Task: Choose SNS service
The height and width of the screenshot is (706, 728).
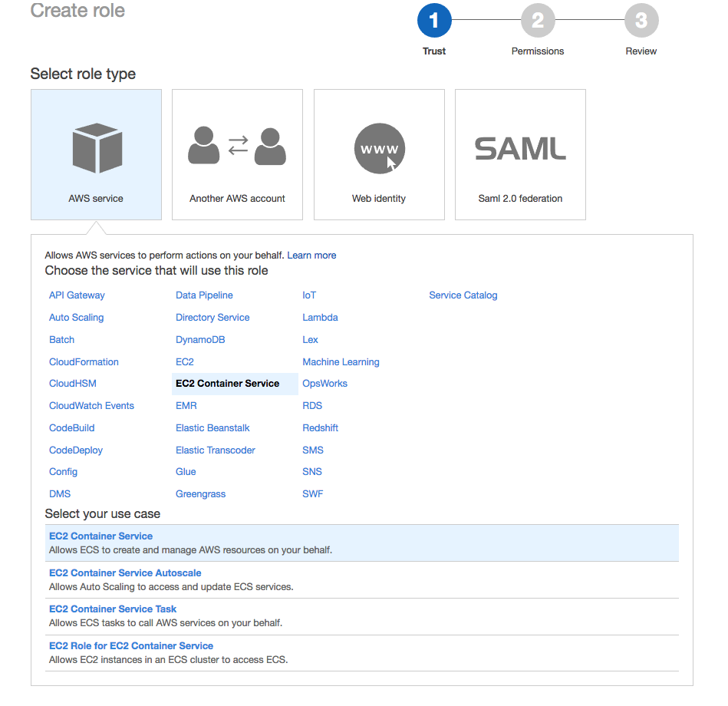Action: click(312, 472)
